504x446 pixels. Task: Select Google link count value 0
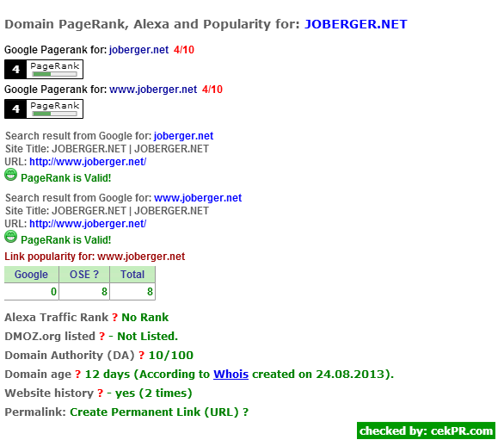53,292
